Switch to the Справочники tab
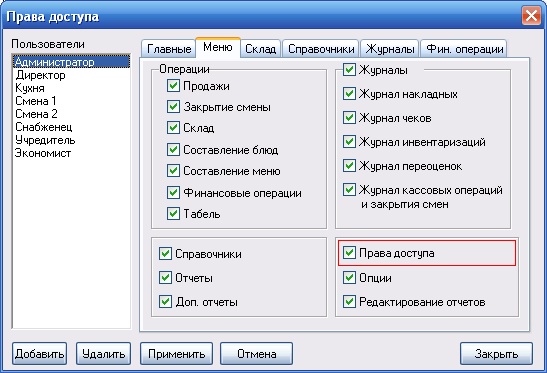 [x=321, y=49]
